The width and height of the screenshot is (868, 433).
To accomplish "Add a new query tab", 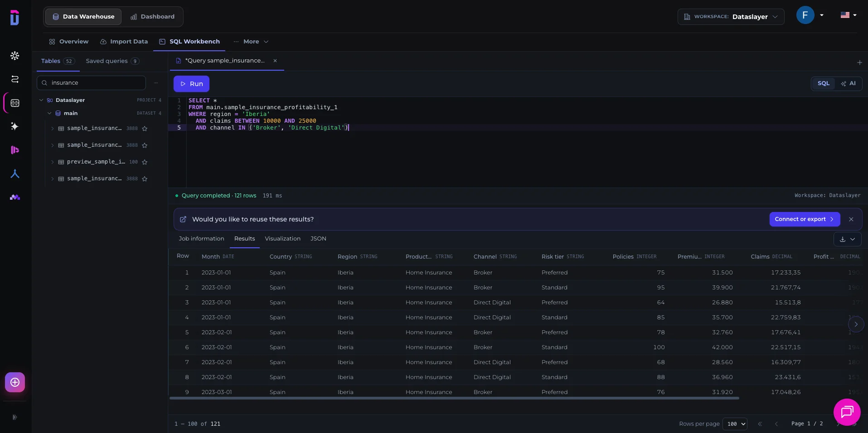I will pos(859,63).
